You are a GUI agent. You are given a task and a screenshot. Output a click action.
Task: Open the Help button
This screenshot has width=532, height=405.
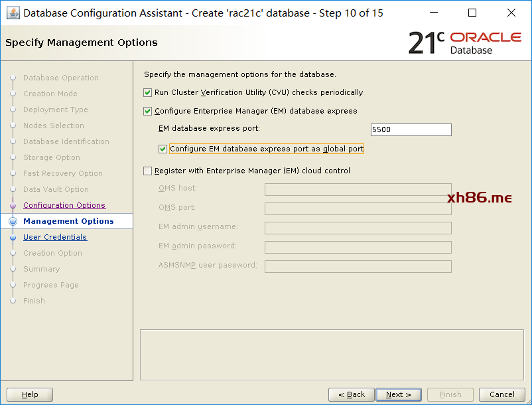click(x=30, y=394)
